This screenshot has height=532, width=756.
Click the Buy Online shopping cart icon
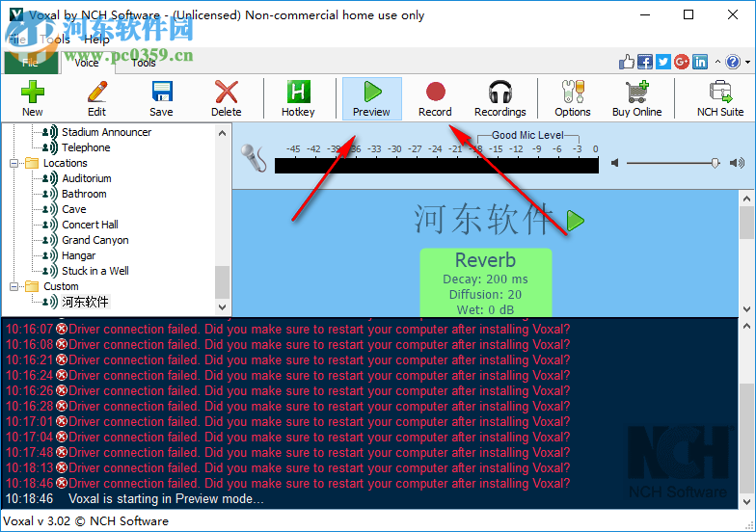pyautogui.click(x=636, y=92)
